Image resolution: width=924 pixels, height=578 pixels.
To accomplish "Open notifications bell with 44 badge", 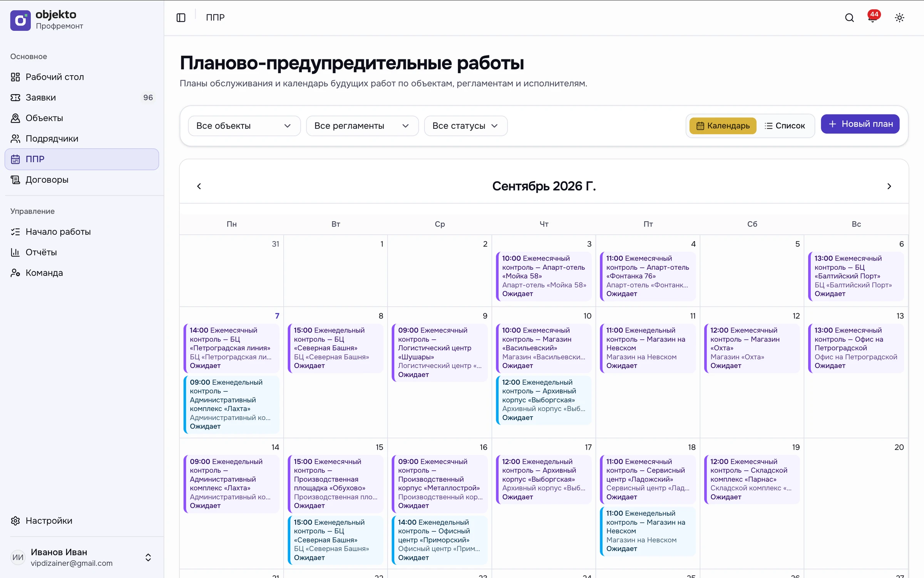I will click(x=873, y=17).
